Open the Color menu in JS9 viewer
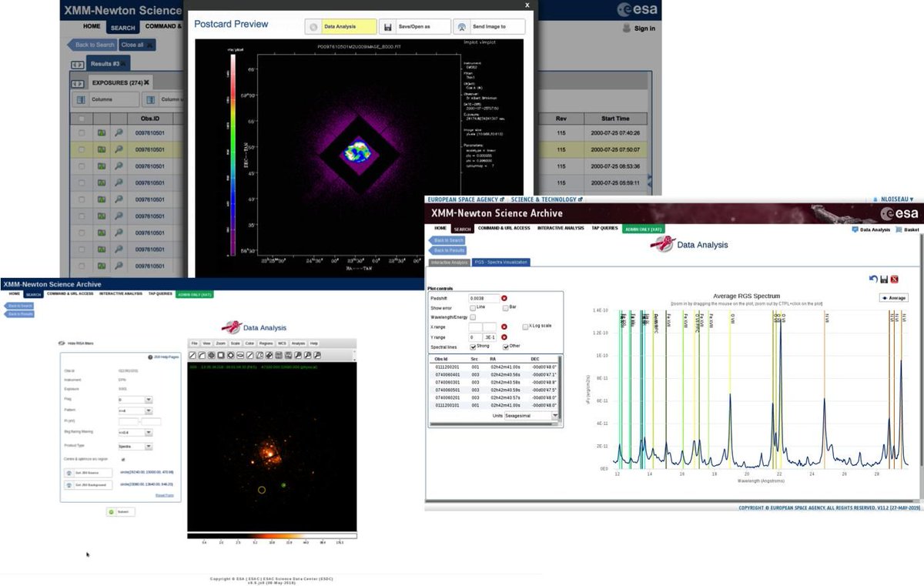Screen dimensions: 924x586 [249, 343]
